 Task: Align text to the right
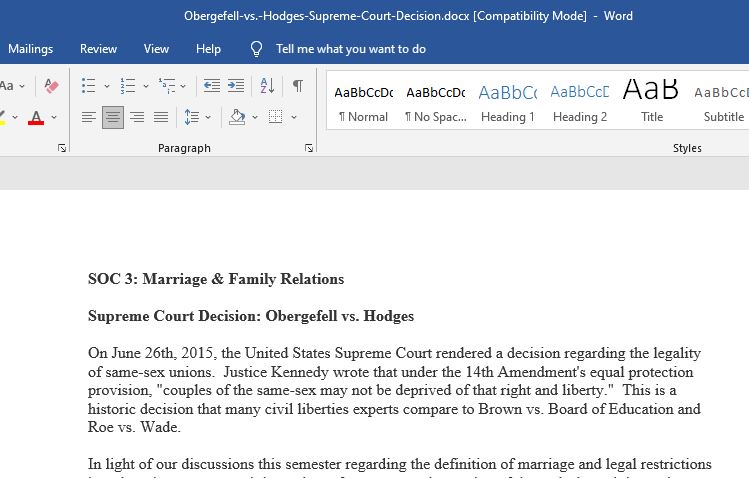point(137,117)
